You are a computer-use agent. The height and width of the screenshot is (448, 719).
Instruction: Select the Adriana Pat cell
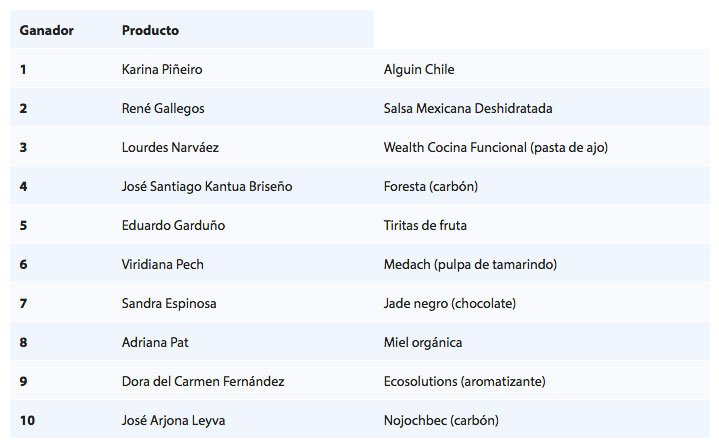click(155, 342)
